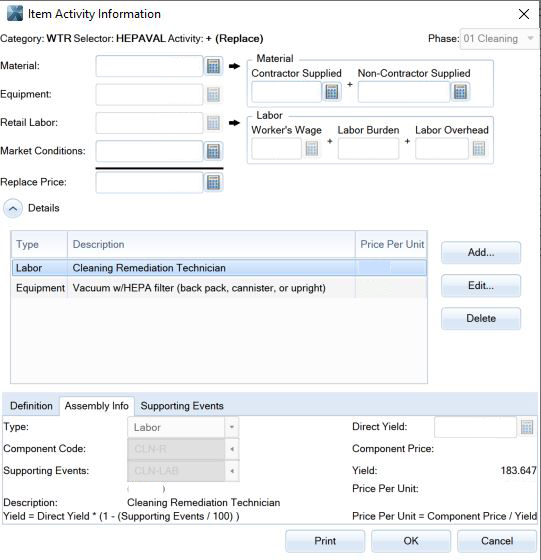Screen dimensions: 541x560
Task: Click the Description column header
Action: pos(211,245)
